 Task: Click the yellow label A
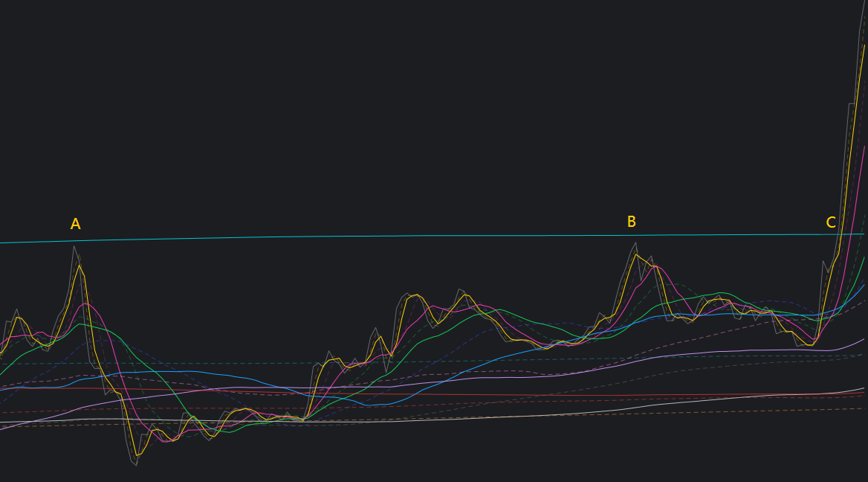(x=75, y=224)
